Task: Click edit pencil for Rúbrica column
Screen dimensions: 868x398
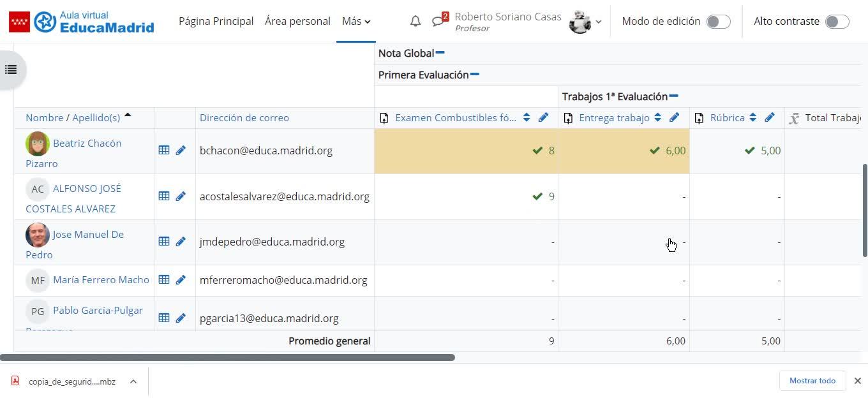Action: (x=770, y=117)
